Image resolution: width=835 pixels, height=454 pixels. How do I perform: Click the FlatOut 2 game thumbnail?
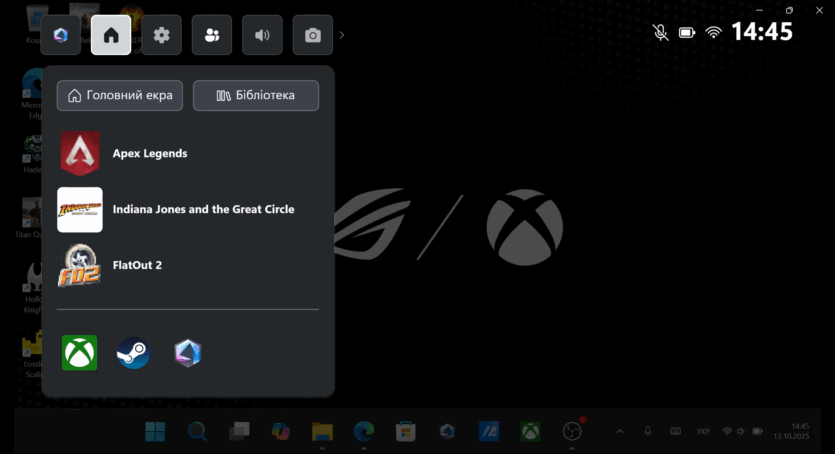[80, 265]
